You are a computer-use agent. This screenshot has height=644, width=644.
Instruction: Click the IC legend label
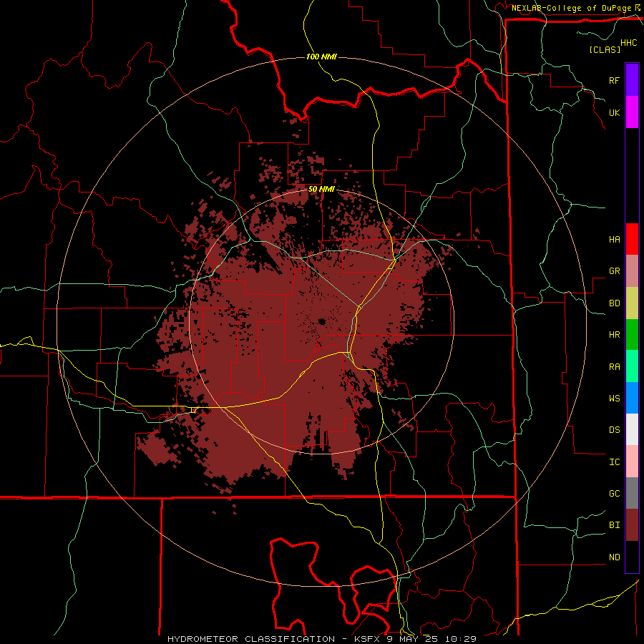point(614,462)
